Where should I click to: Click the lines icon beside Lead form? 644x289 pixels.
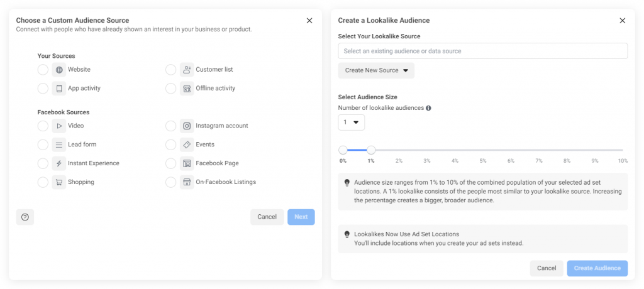point(59,144)
